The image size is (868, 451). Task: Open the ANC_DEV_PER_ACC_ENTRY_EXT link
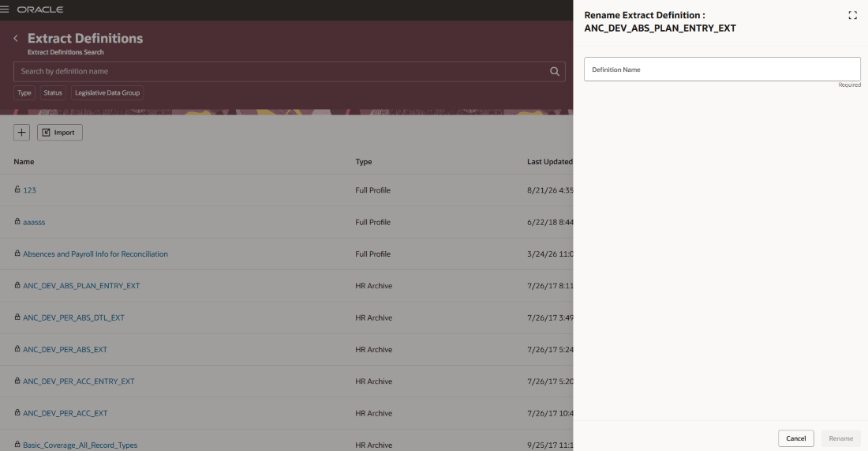point(79,381)
